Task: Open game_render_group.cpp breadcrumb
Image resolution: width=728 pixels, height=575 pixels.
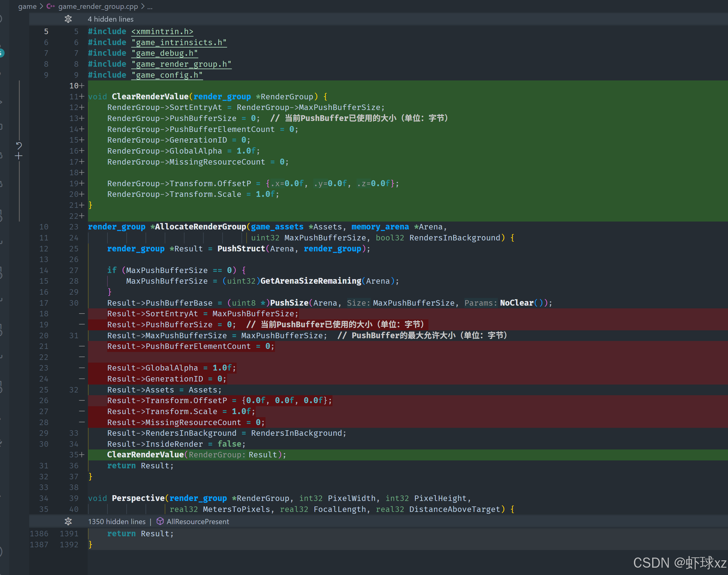Action: click(98, 6)
